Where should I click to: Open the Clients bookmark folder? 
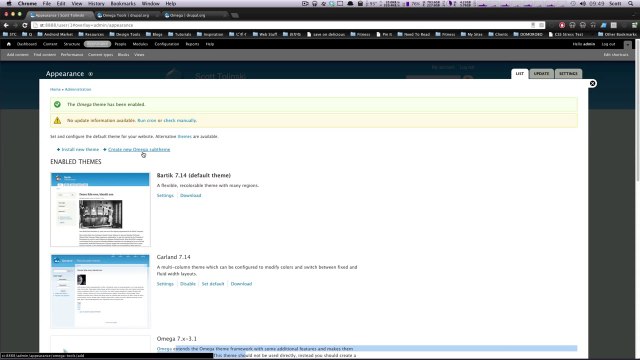tap(498, 34)
